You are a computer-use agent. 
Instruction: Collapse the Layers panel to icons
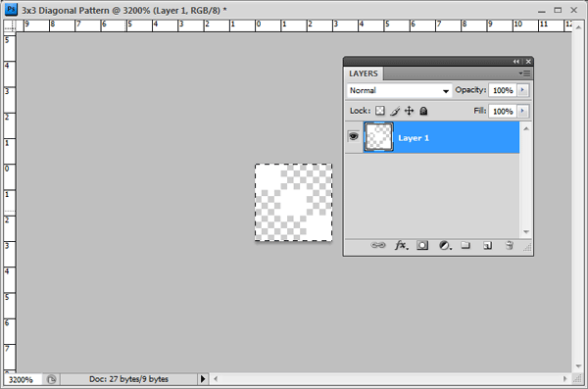516,62
